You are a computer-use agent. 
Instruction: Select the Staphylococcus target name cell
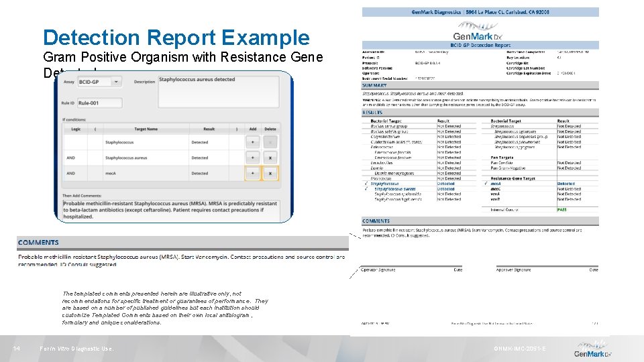click(x=146, y=142)
